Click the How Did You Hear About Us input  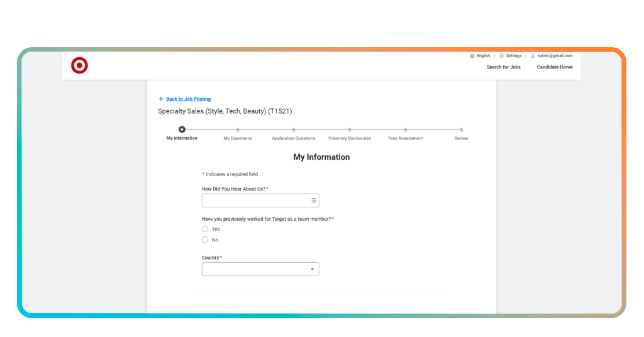click(260, 201)
